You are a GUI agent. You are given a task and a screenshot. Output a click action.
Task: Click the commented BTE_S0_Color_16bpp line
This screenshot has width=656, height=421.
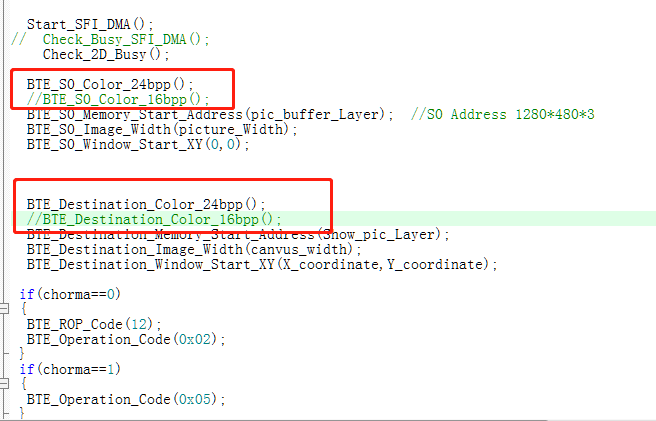tap(118, 99)
